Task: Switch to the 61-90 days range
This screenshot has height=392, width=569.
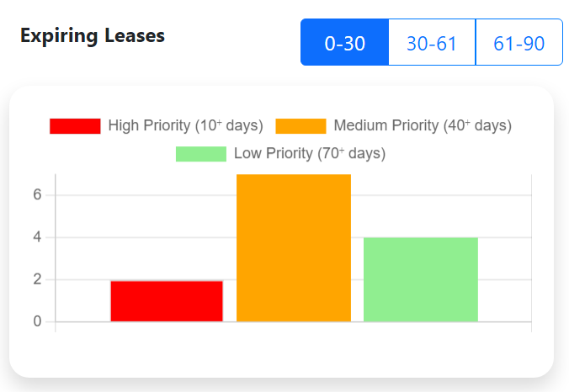Action: pos(519,42)
